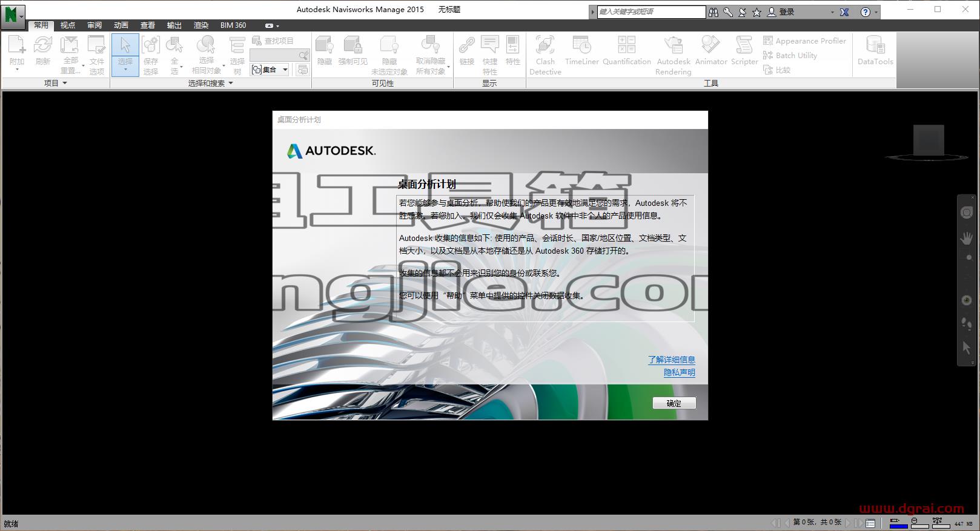The height and width of the screenshot is (531, 980).
Task: Open the Scripter tool
Action: click(744, 50)
